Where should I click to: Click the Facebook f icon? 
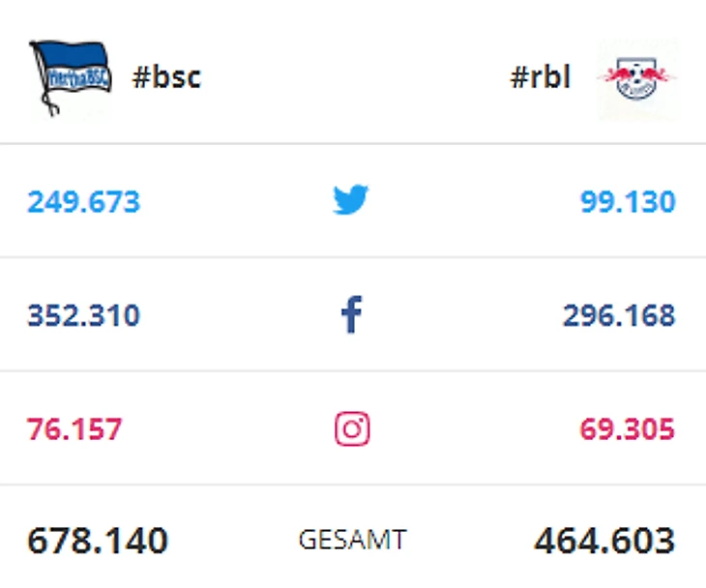(x=352, y=315)
